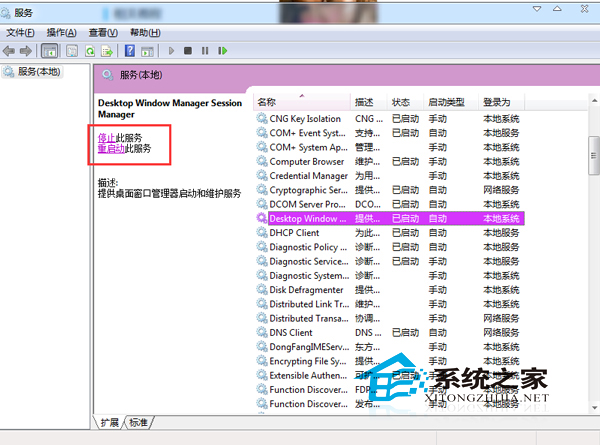
Task: Click the action pane toolbar icon
Action: point(147,51)
